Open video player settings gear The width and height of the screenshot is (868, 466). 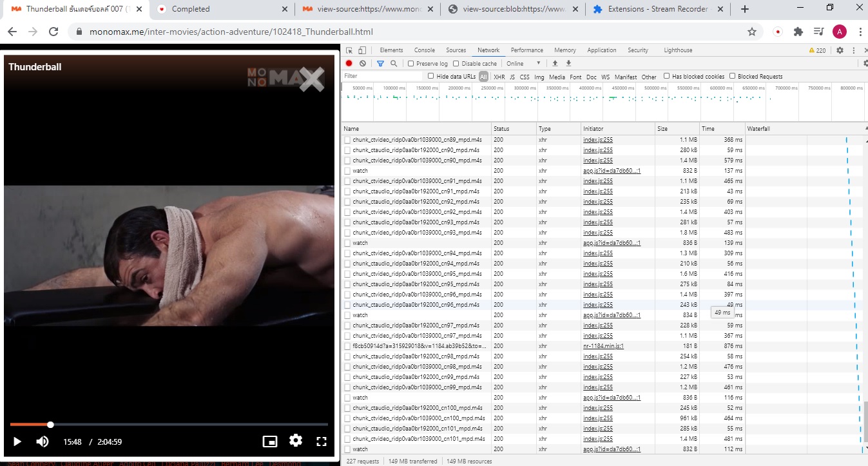(296, 441)
